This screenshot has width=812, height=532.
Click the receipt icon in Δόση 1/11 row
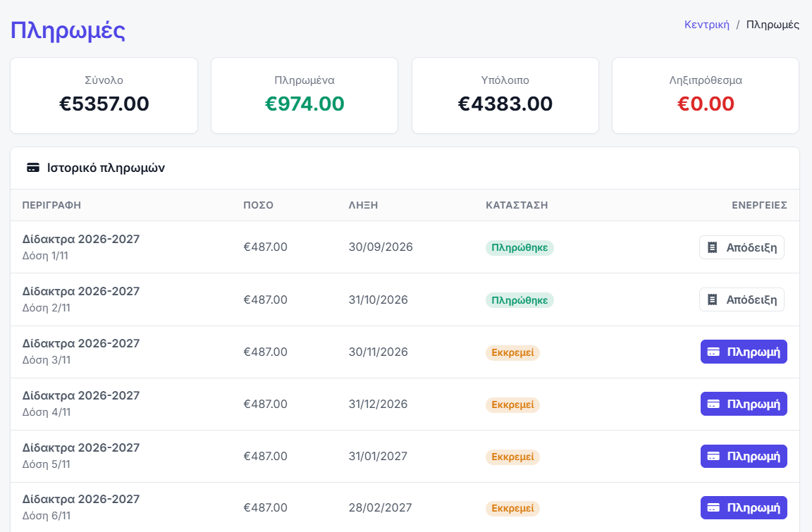[713, 247]
